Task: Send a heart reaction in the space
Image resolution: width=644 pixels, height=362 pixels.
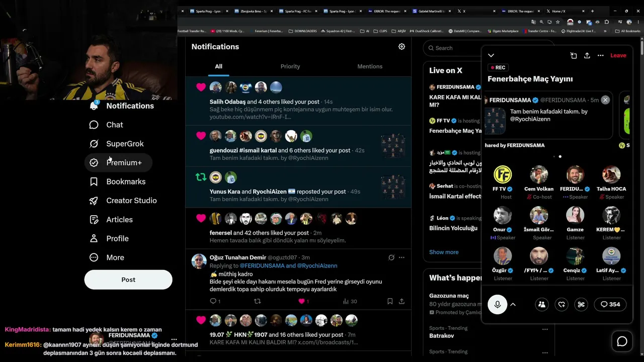Action: (561, 304)
